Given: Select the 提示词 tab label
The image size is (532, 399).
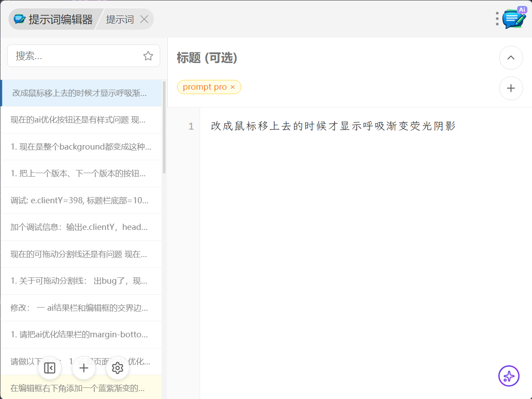Looking at the screenshot, I should click(120, 20).
